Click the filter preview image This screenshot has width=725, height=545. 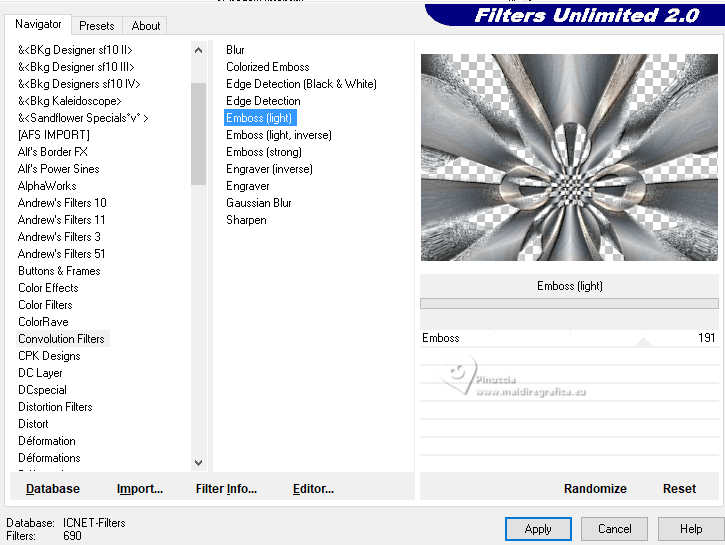(569, 157)
